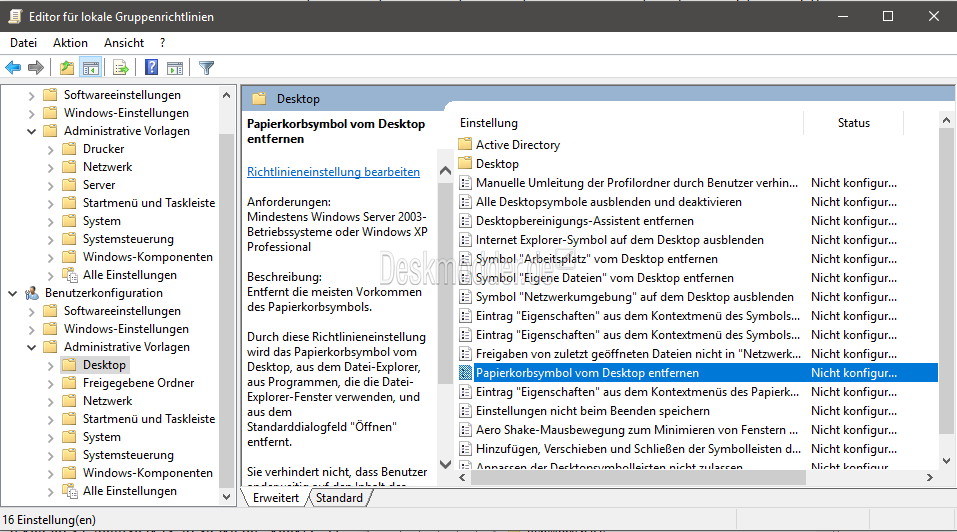957x532 pixels.
Task: Open the blue Help question mark icon
Action: [x=151, y=68]
